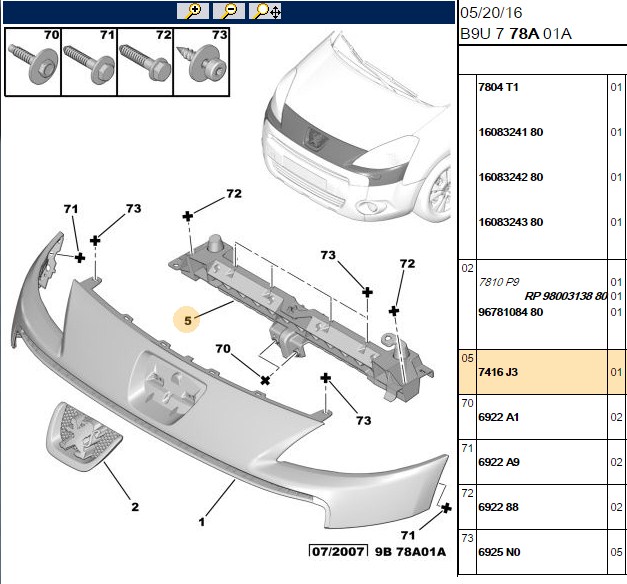This screenshot has height=584, width=627.
Task: Click part number 6922 A9
Action: [499, 462]
